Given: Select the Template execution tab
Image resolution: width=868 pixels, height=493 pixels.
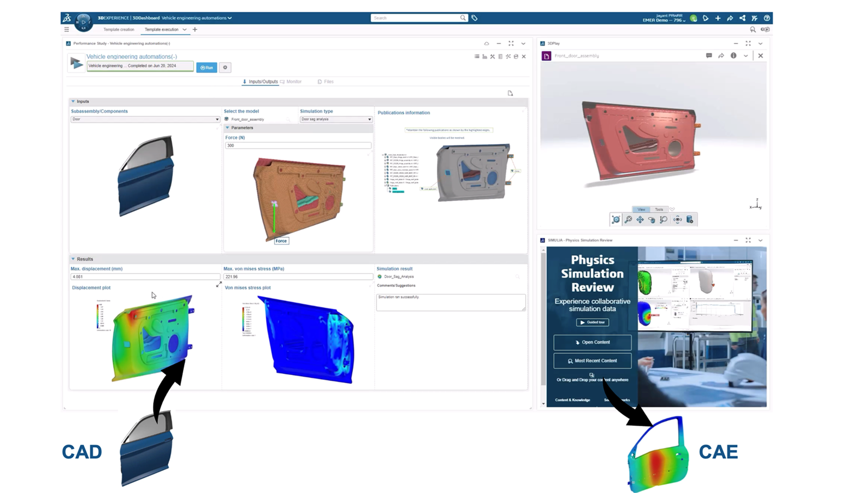Looking at the screenshot, I should point(162,29).
